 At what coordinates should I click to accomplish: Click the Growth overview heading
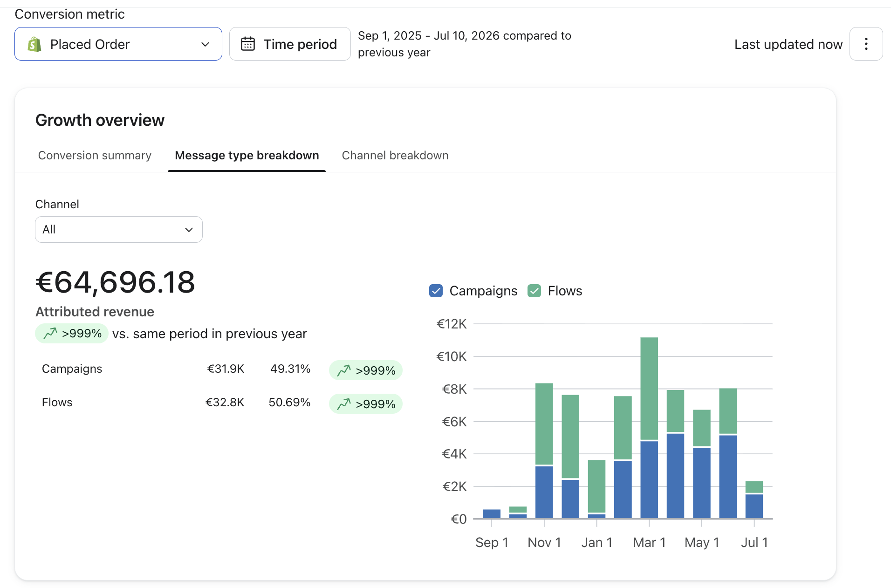(100, 120)
